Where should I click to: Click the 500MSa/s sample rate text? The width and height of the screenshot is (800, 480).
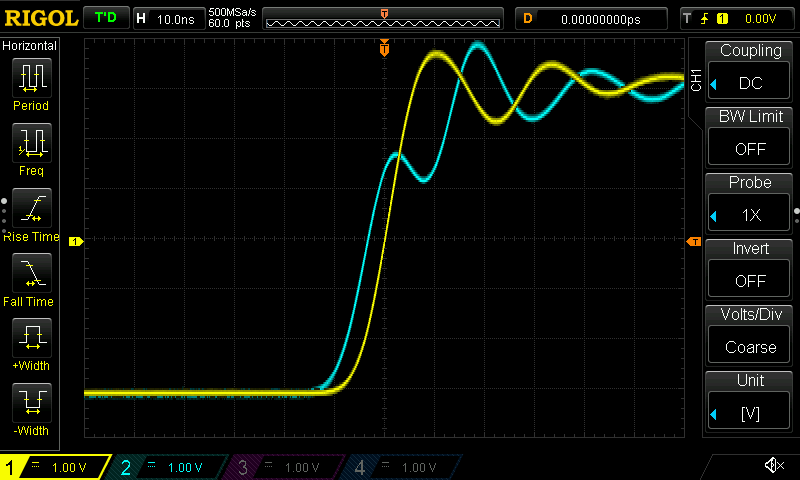pos(232,13)
